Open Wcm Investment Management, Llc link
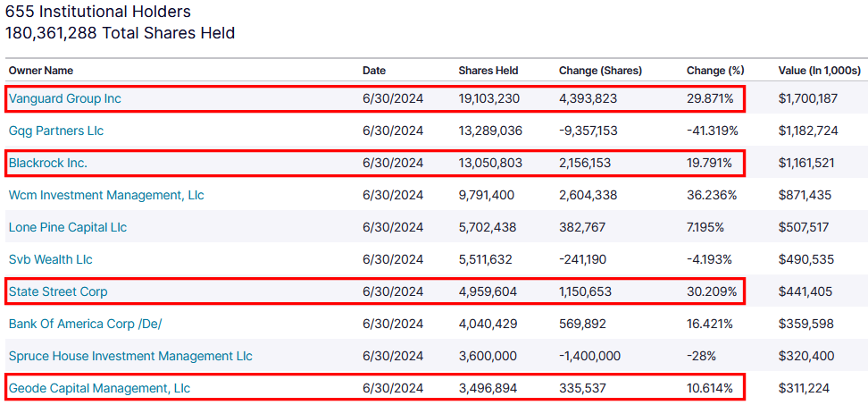Screen dimensions: 868x405 [106, 196]
